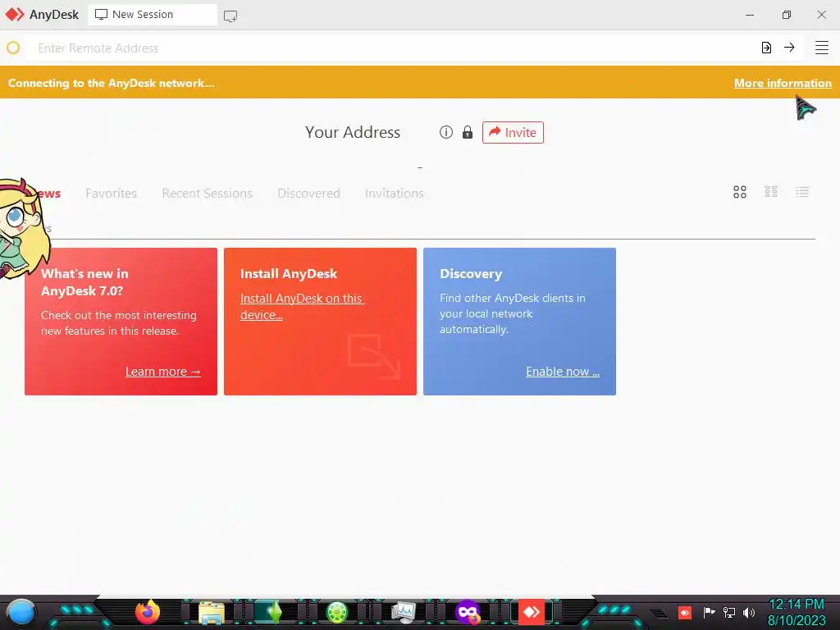
Task: Open a new session tab with the plus monitor icon
Action: tap(231, 16)
